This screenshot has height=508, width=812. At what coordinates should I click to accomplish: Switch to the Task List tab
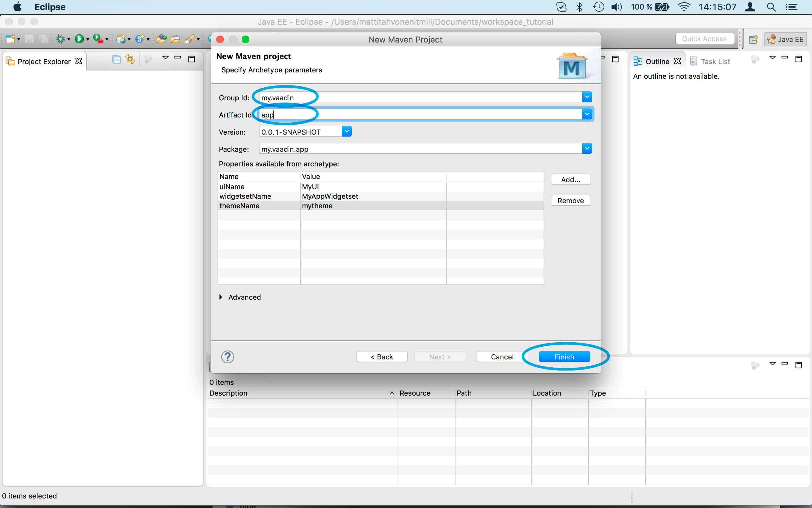[x=710, y=62]
